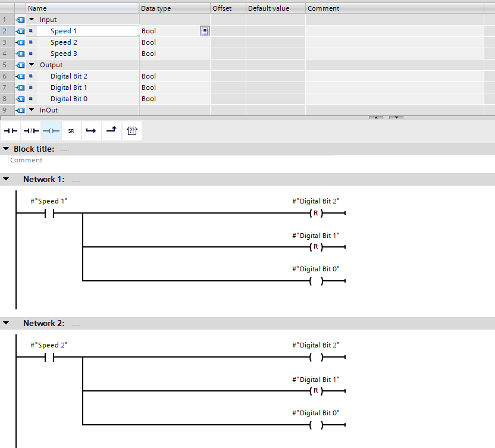The height and width of the screenshot is (448, 495).
Task: Collapse the Block title section
Action: pos(6,149)
